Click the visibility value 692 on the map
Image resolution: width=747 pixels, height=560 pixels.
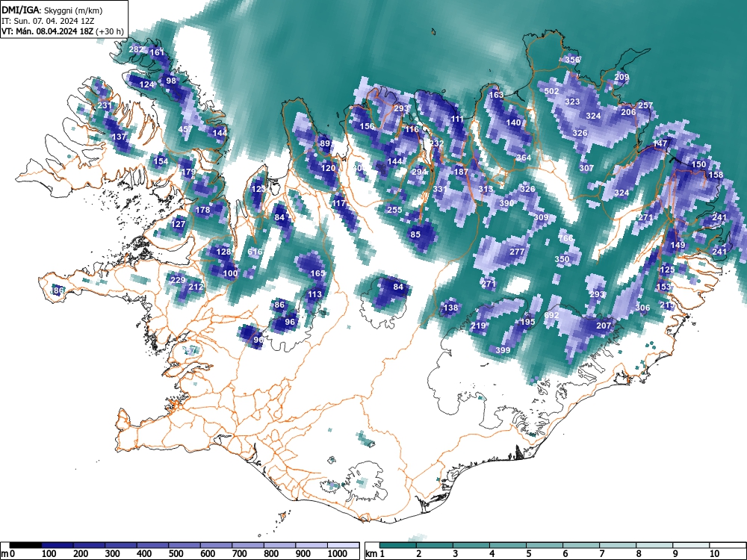tap(551, 315)
